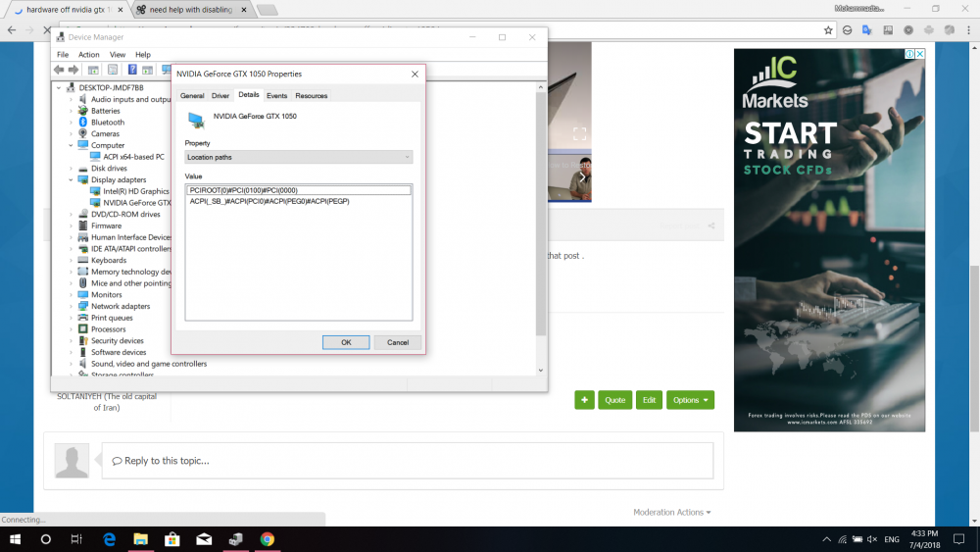Bookmark this page with the star icon
Viewport: 980px width, 552px height.
coord(828,30)
